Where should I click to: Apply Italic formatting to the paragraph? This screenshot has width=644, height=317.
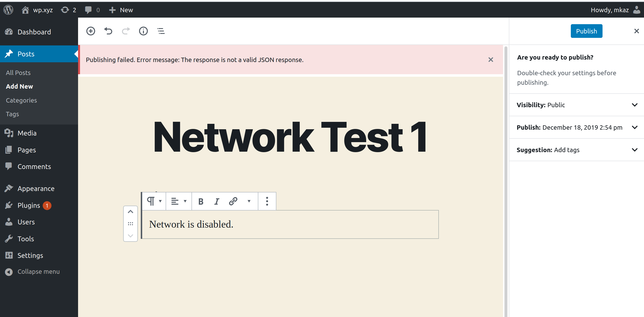coord(217,201)
